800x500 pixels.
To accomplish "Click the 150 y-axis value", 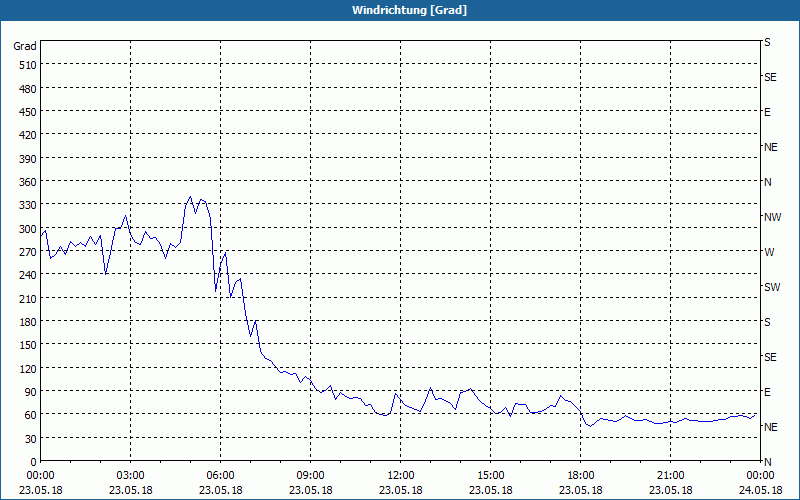I will [x=28, y=345].
